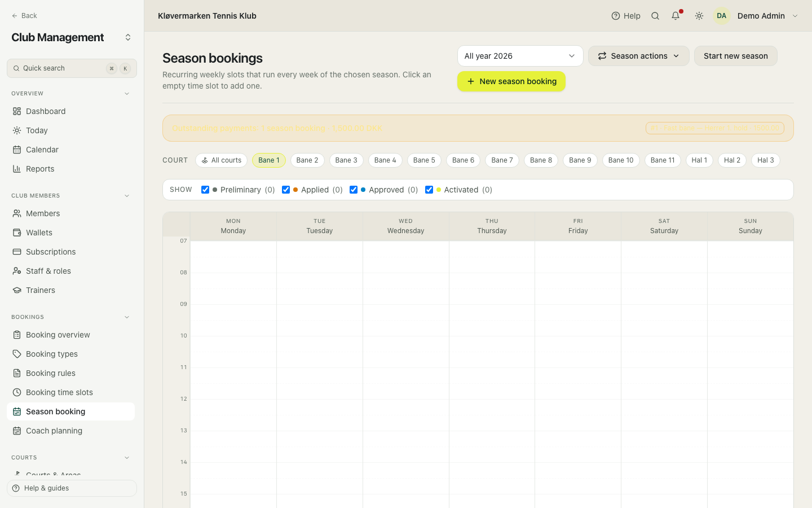Open Booking overview
This screenshot has height=508, width=812.
71,335
